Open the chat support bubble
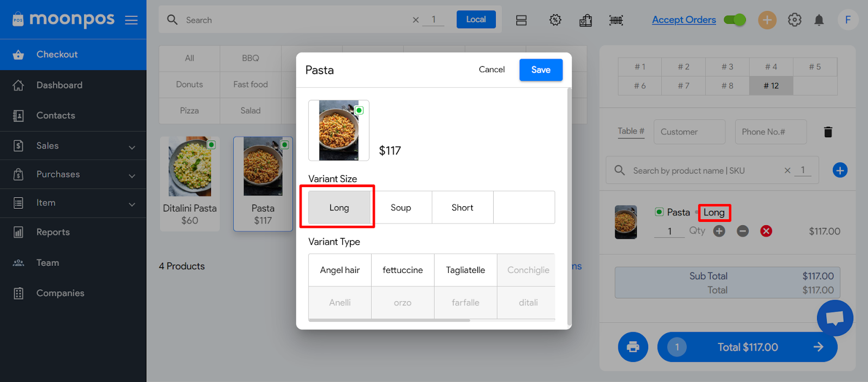 (834, 318)
